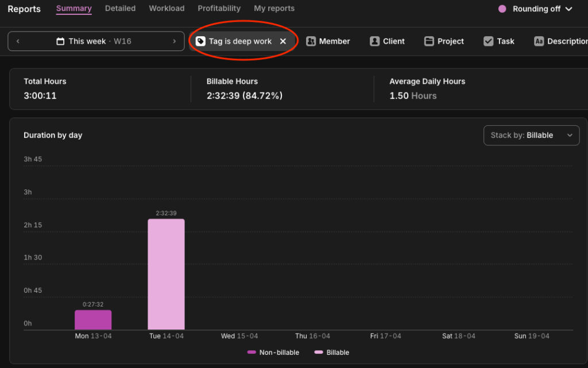Toggle the Non-billable legend item
Viewport: 588px width, 368px height.
point(273,352)
